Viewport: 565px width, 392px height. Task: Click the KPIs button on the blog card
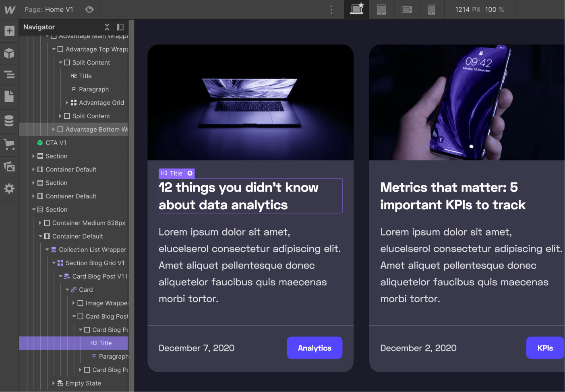pos(545,348)
